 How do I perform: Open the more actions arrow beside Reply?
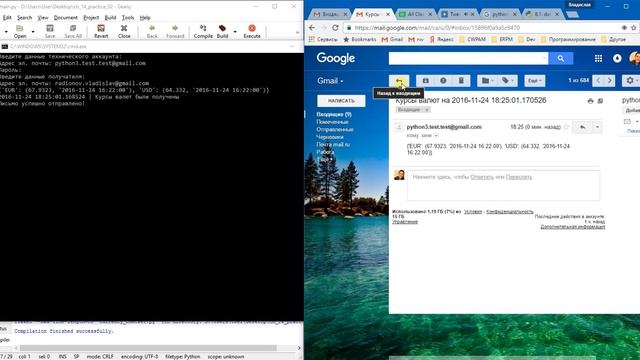point(597,127)
